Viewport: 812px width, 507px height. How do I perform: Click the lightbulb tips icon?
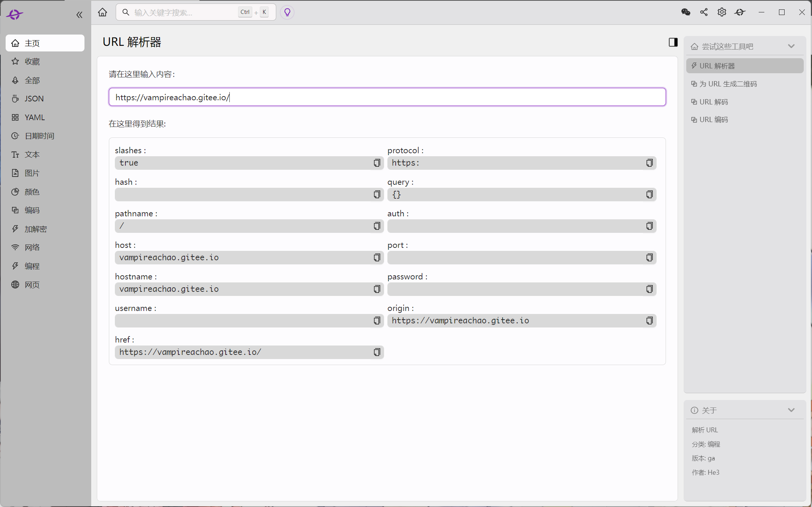click(x=287, y=12)
